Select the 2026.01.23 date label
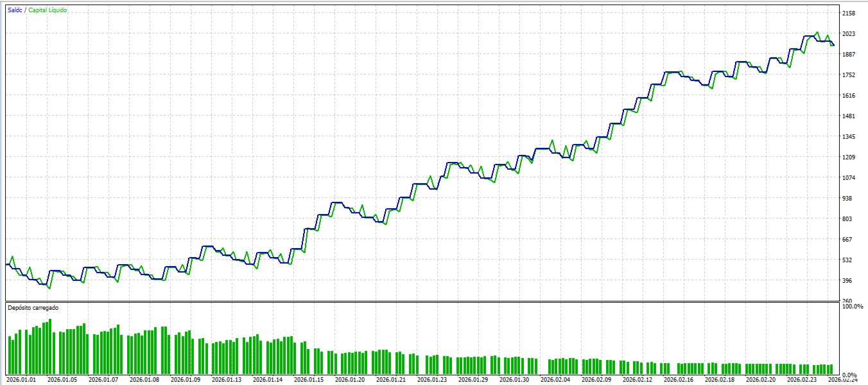Screen dimensions: 868x385 click(431, 380)
